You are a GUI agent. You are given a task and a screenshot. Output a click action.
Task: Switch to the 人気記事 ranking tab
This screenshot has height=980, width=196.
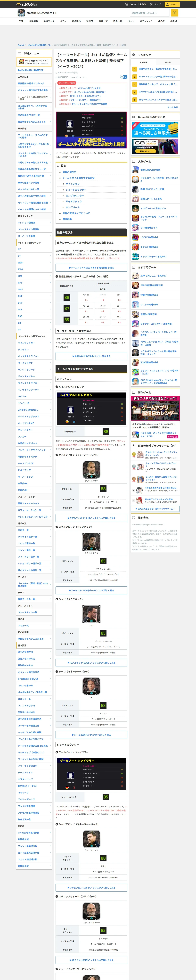143,62
